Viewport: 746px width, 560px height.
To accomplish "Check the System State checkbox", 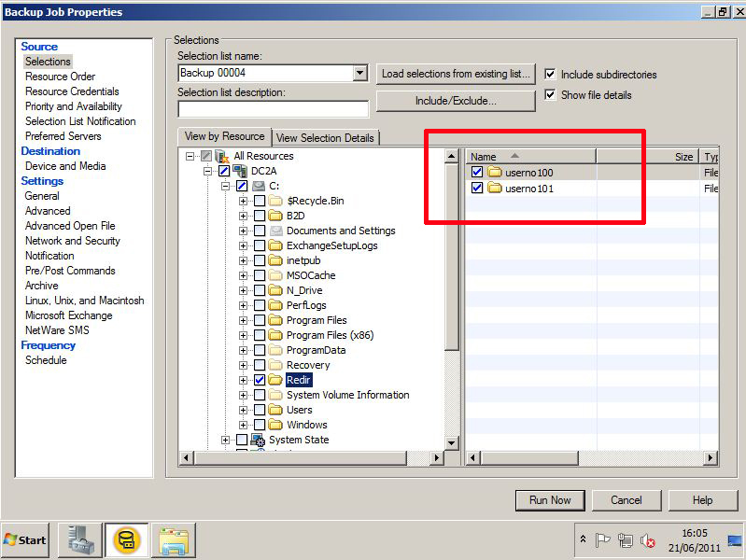I will 242,440.
